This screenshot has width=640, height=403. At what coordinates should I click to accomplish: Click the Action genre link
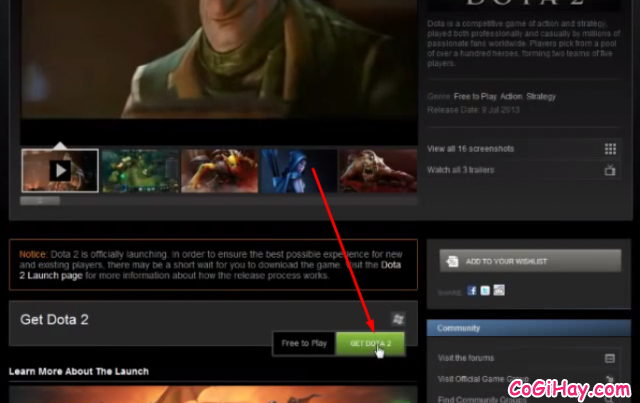click(511, 97)
